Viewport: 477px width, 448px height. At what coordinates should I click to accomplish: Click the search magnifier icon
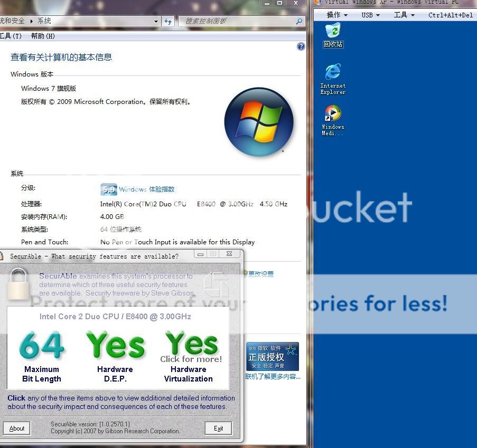pyautogui.click(x=299, y=21)
